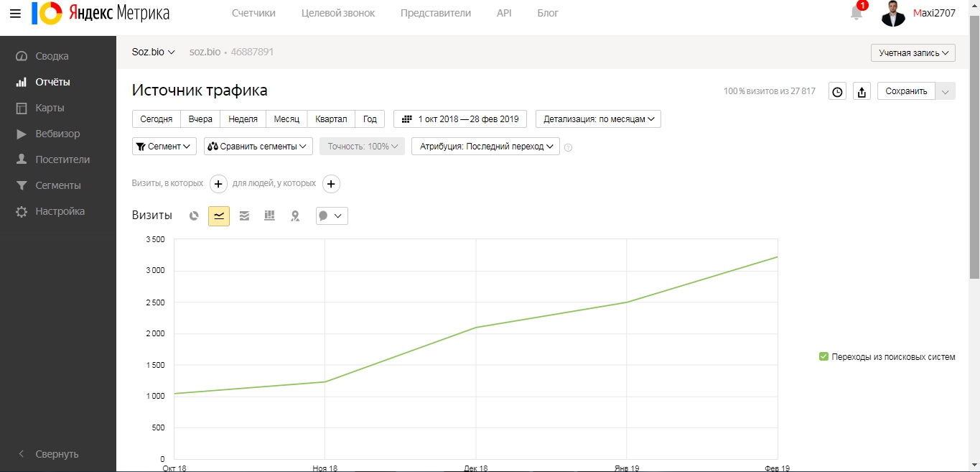Switch to pie chart view
980x472 pixels.
pos(194,216)
